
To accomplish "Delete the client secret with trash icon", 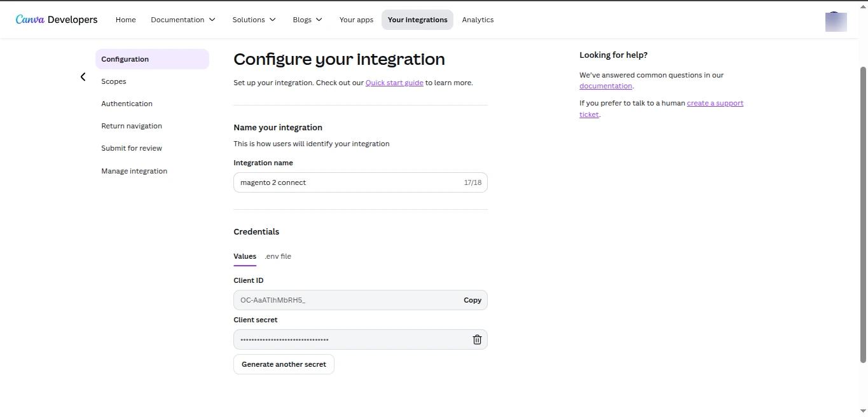I will pyautogui.click(x=477, y=339).
